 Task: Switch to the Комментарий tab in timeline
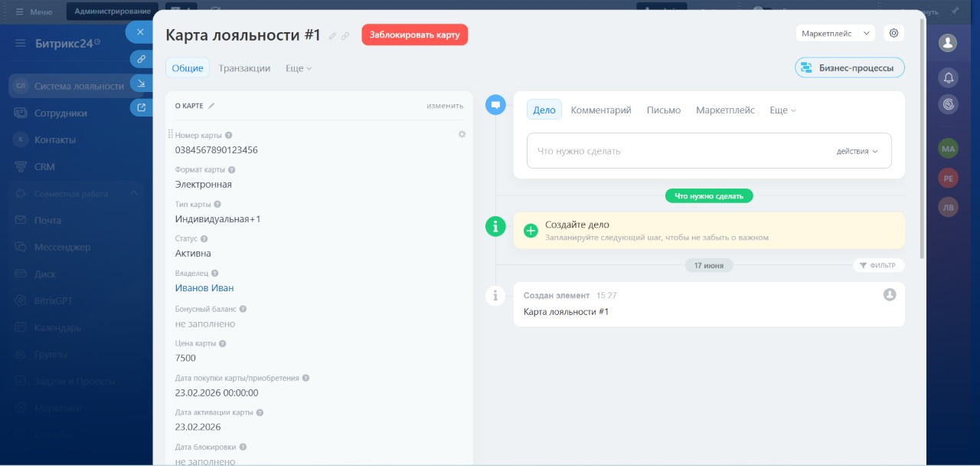point(601,110)
